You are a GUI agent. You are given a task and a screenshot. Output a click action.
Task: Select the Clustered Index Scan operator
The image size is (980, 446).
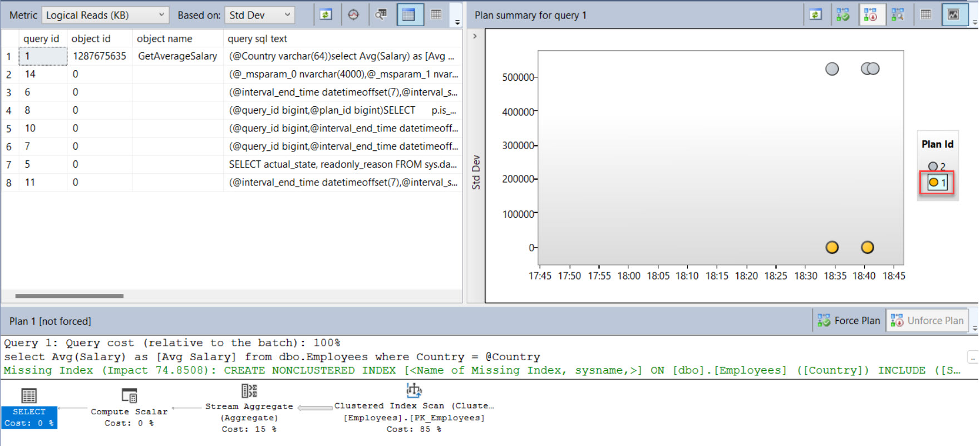pyautogui.click(x=414, y=408)
